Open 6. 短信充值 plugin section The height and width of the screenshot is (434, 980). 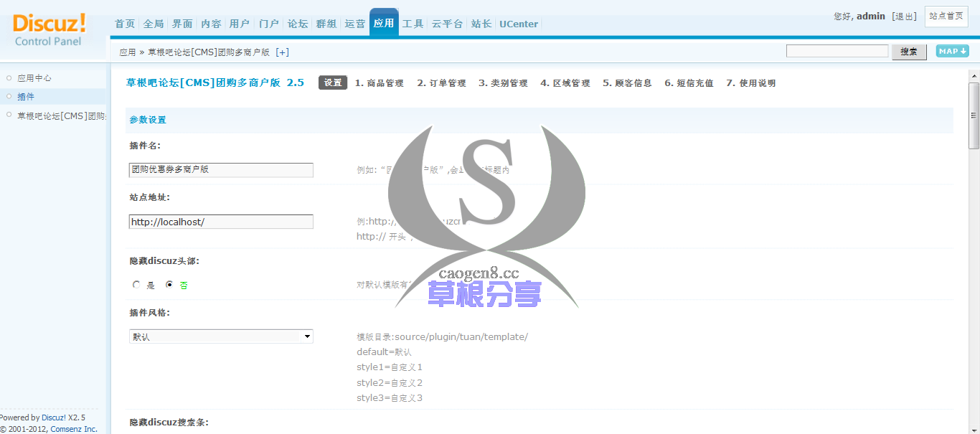(x=689, y=83)
